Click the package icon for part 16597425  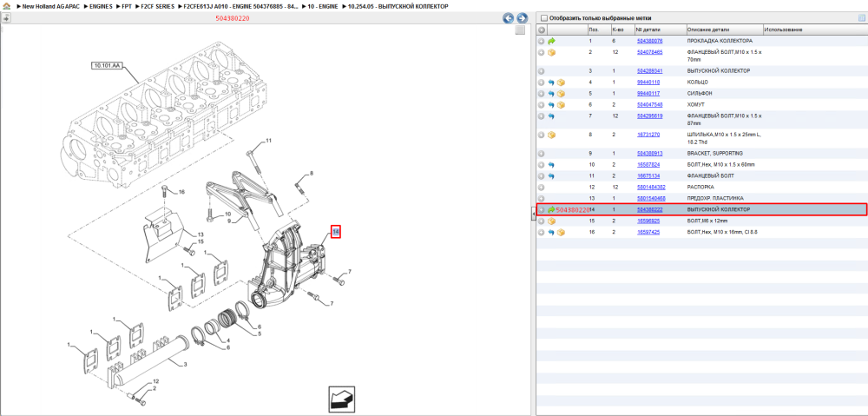click(561, 232)
